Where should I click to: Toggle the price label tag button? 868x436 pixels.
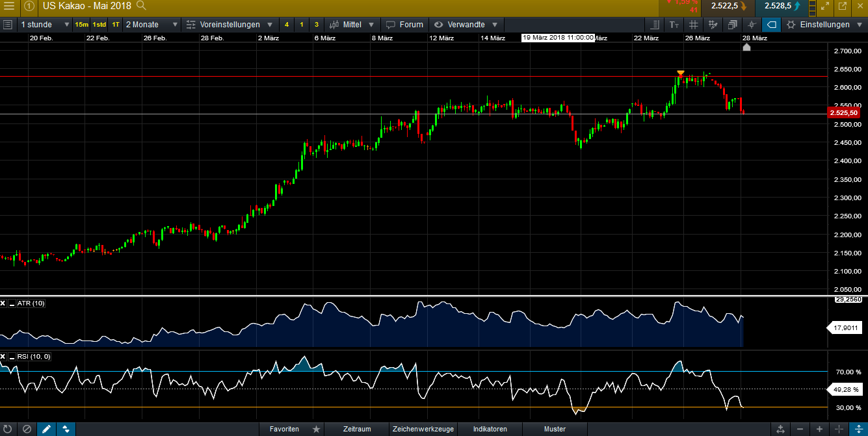coord(771,25)
